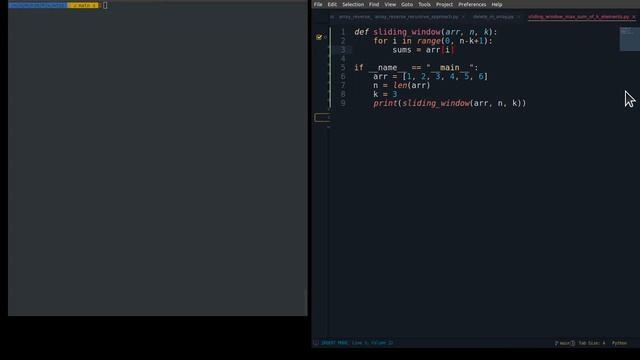This screenshot has height=360, width=640.
Task: Switch to the delete_in_array.py tab
Action: [x=493, y=17]
